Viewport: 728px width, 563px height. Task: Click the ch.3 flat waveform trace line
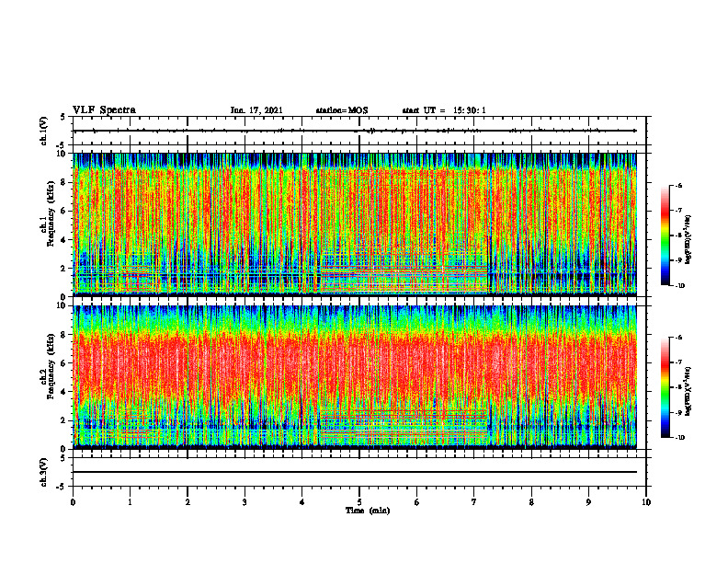355,472
